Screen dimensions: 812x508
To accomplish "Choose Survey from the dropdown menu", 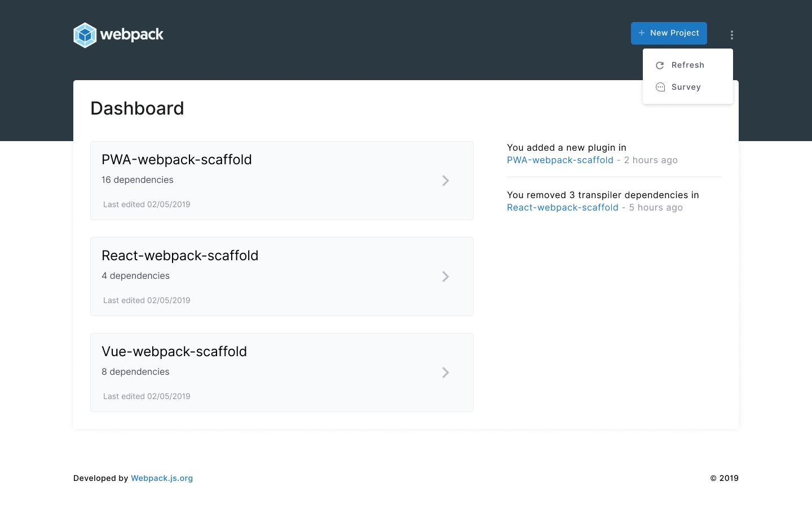I will pyautogui.click(x=686, y=87).
